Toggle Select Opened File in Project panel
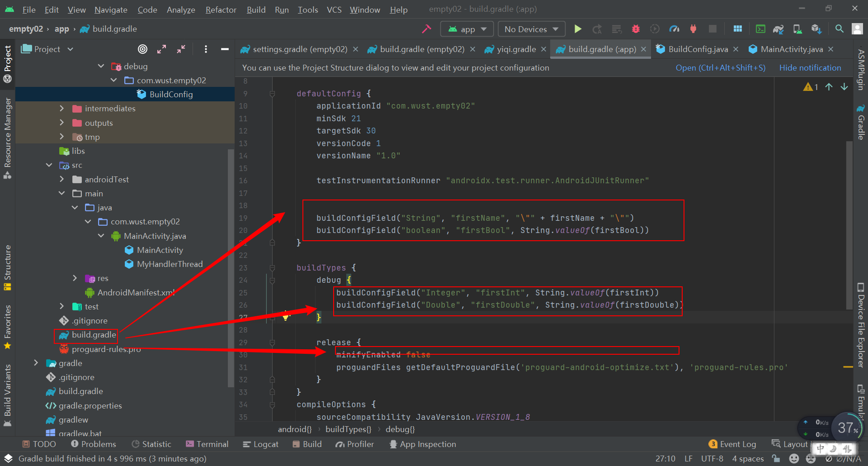 point(143,49)
